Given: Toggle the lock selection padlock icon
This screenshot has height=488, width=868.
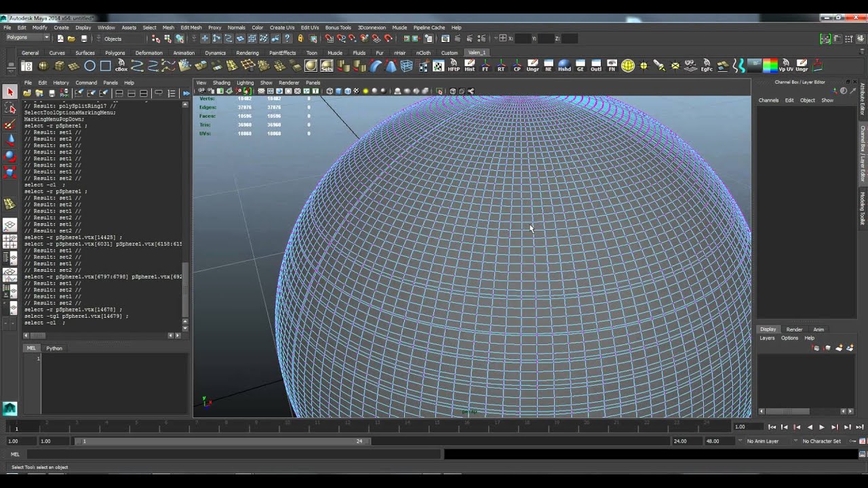Looking at the screenshot, I should pyautogui.click(x=300, y=39).
